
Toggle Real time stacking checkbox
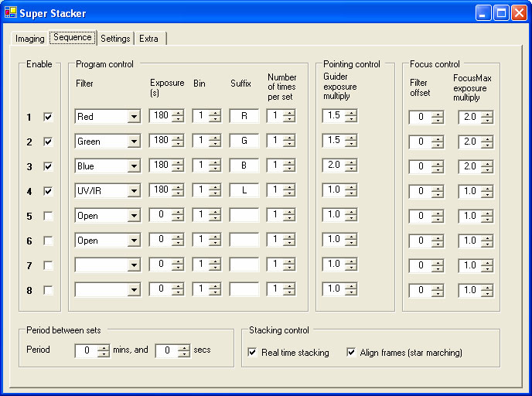tap(252, 352)
